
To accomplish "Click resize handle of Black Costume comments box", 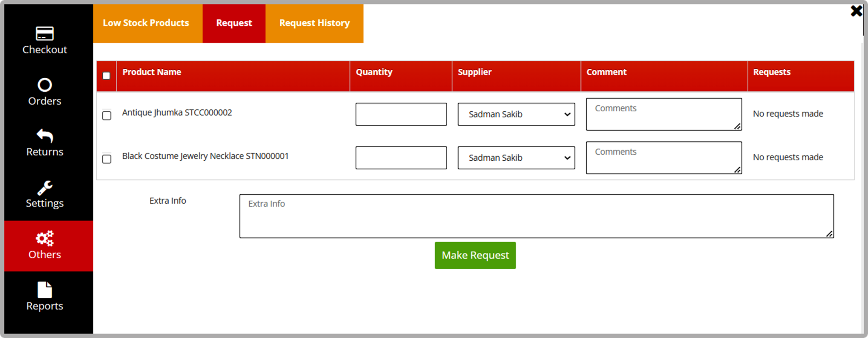I will tap(737, 170).
